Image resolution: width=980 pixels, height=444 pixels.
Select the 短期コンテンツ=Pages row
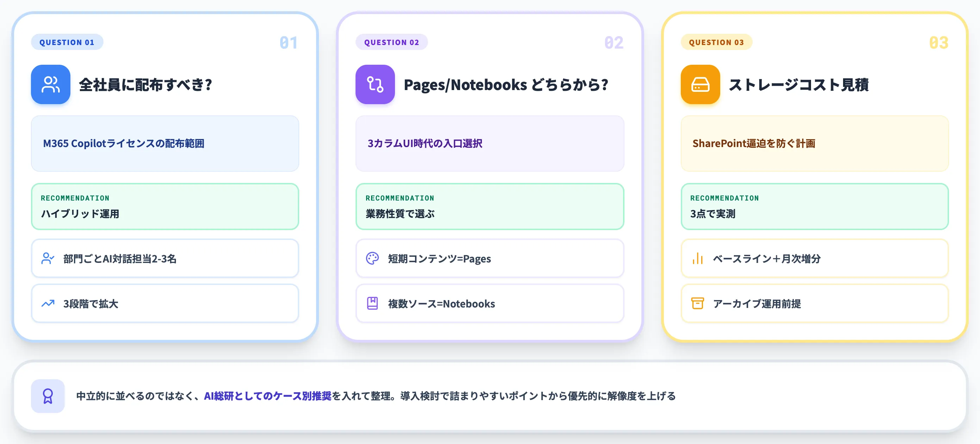pyautogui.click(x=490, y=259)
